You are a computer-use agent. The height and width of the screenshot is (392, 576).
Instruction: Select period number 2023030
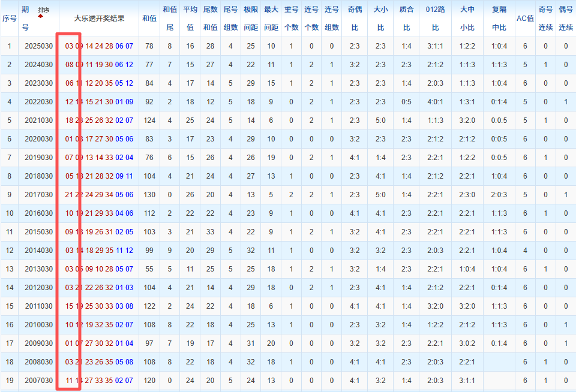[x=38, y=83]
